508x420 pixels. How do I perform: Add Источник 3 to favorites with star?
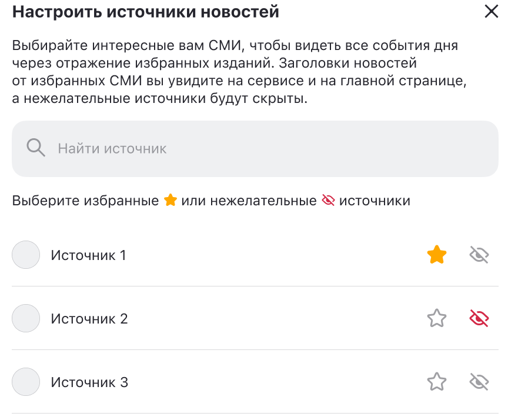click(437, 382)
